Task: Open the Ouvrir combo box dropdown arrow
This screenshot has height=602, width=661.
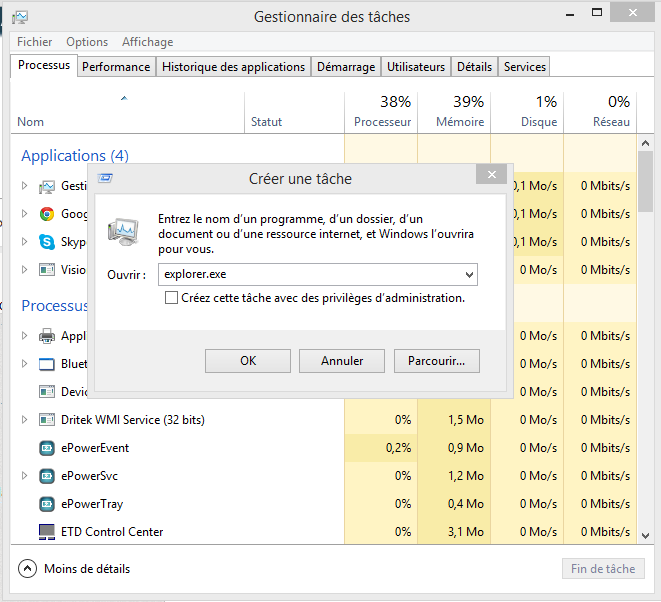Action: pos(469,275)
